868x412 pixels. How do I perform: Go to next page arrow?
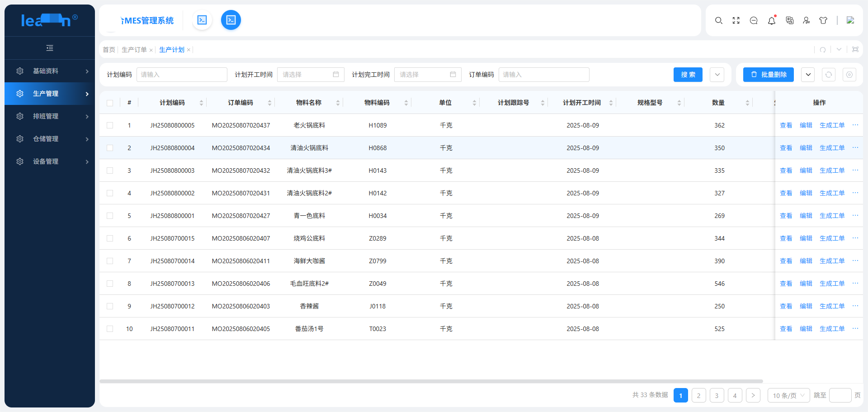coord(753,395)
